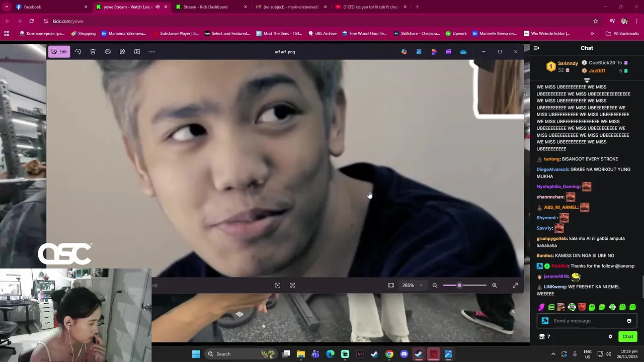Print the image using the printer icon
Image resolution: width=644 pixels, height=362 pixels.
pyautogui.click(x=107, y=52)
